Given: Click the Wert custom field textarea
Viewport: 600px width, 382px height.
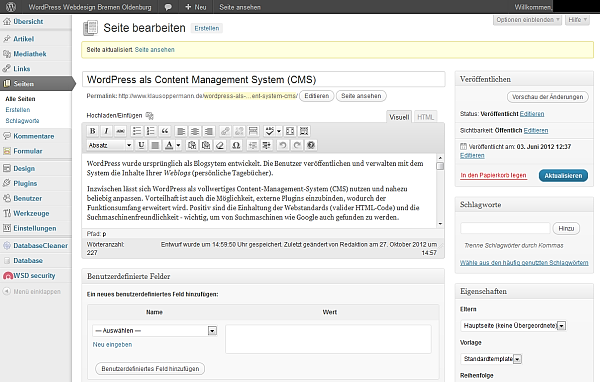Looking at the screenshot, I should point(328,339).
